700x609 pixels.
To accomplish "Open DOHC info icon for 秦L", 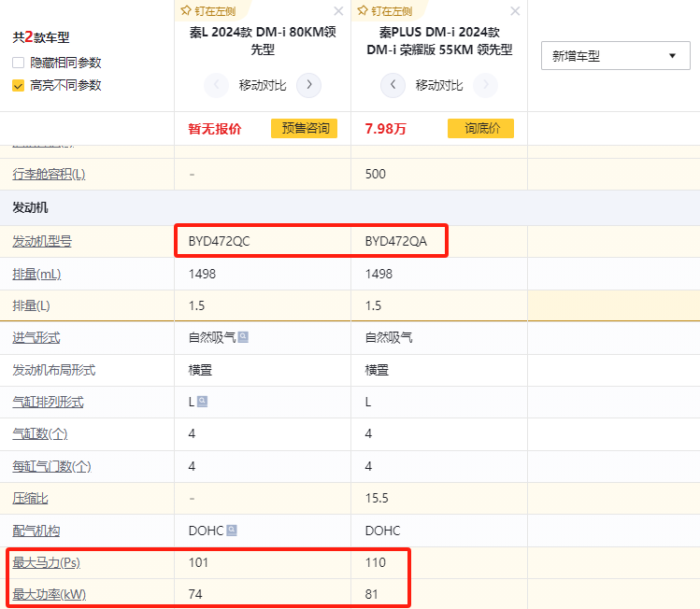I will click(x=232, y=530).
